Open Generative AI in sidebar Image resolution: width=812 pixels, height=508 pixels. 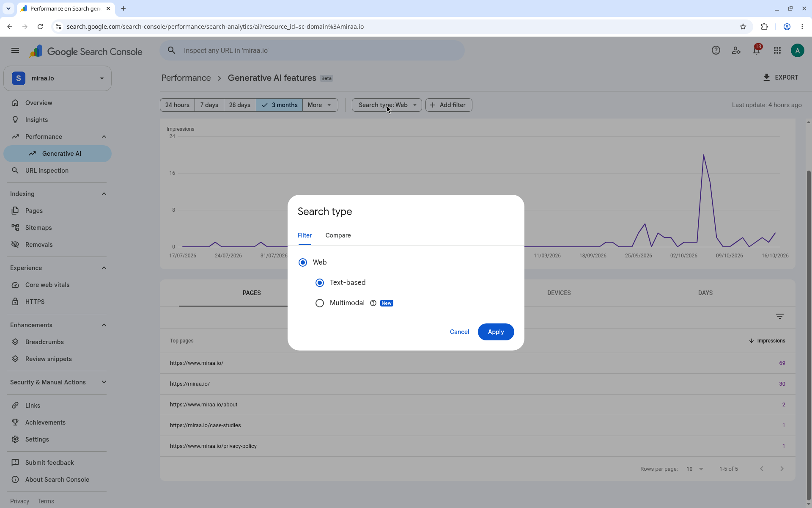pyautogui.click(x=58, y=154)
